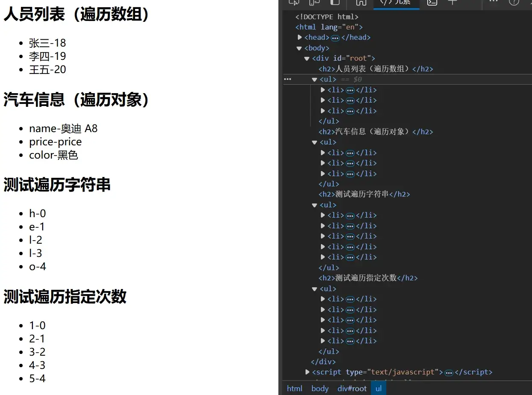Select div#root in the breadcrumb bar
Image resolution: width=532 pixels, height=395 pixels.
click(352, 388)
